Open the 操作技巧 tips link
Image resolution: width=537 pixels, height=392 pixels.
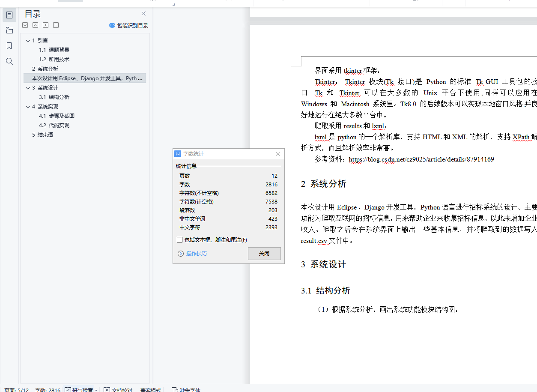point(196,254)
